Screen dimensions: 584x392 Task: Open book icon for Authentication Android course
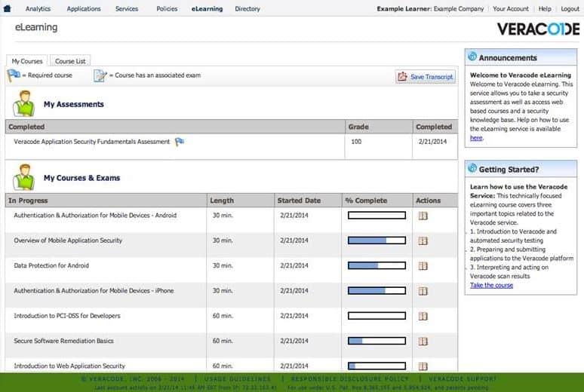(423, 216)
